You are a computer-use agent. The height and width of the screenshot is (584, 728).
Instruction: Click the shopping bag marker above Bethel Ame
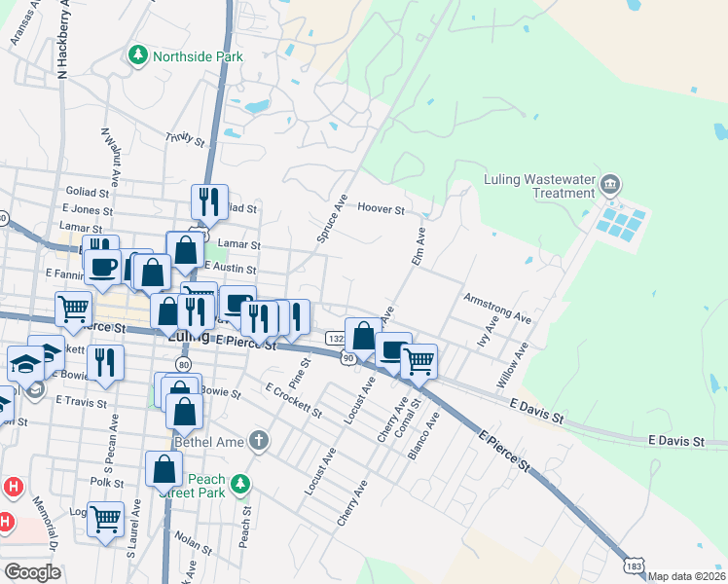tap(184, 413)
